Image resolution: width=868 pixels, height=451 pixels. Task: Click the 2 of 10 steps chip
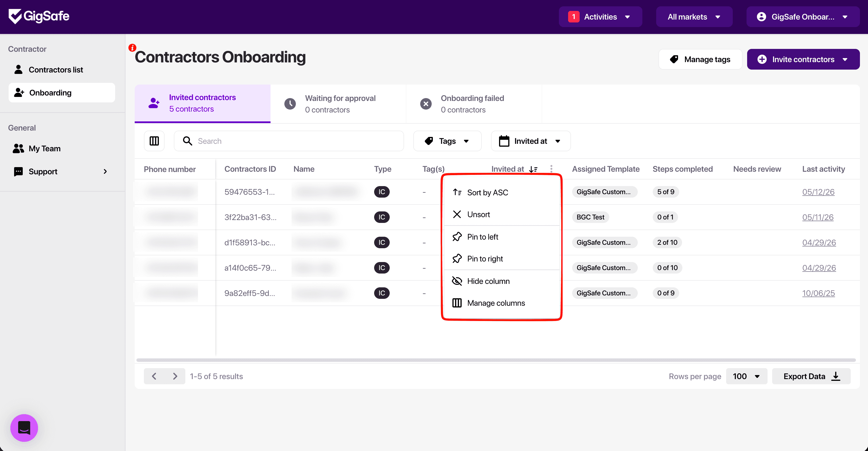click(667, 242)
